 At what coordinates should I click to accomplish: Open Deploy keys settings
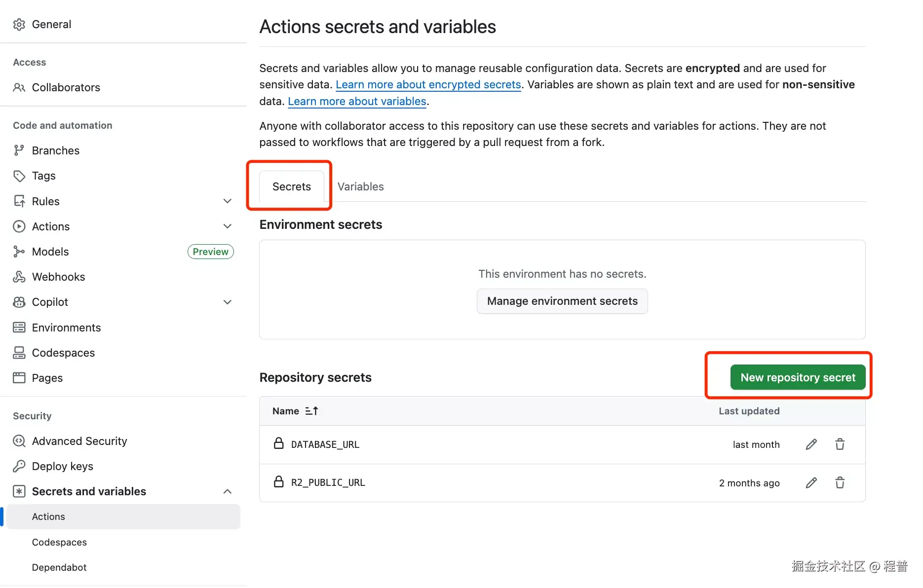pos(62,466)
